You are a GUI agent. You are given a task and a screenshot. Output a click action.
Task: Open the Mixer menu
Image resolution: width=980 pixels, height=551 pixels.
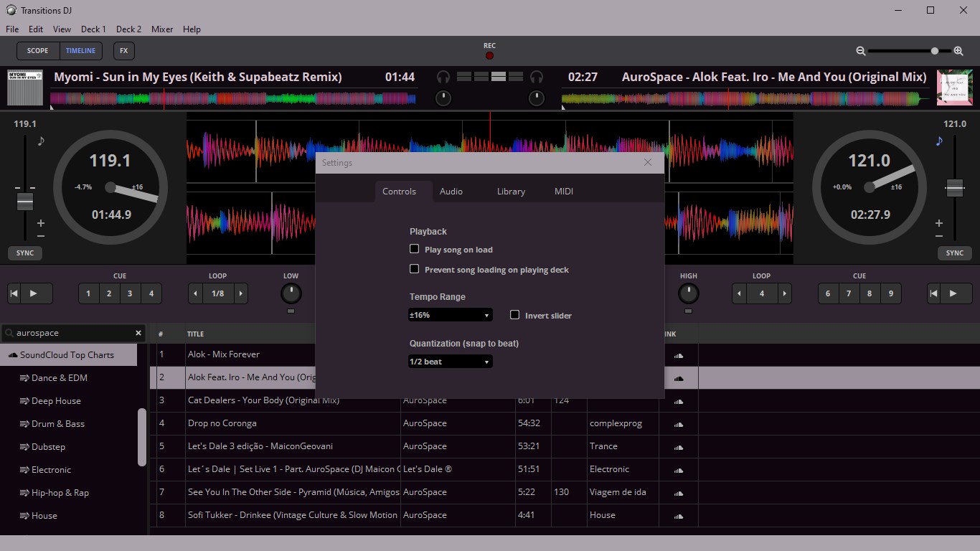pyautogui.click(x=162, y=29)
